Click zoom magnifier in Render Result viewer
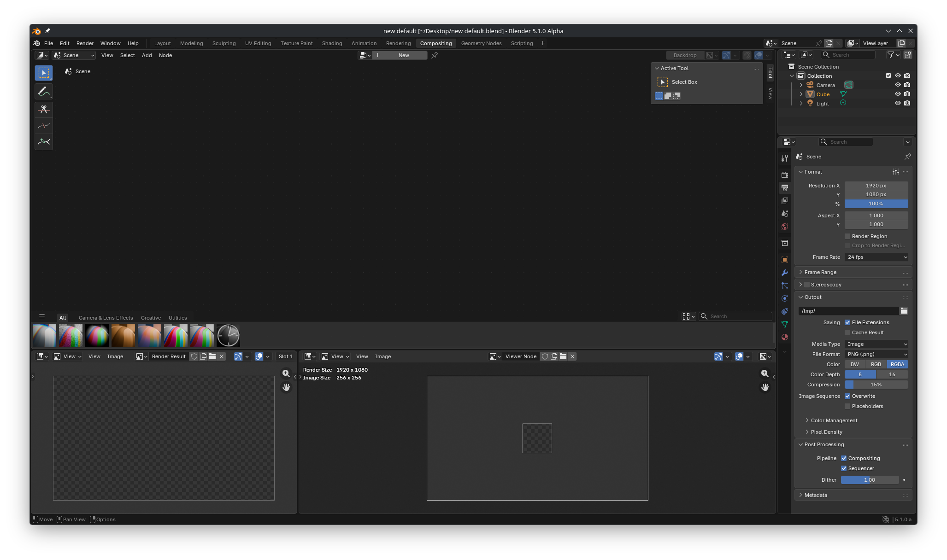The width and height of the screenshot is (947, 560). tap(286, 373)
